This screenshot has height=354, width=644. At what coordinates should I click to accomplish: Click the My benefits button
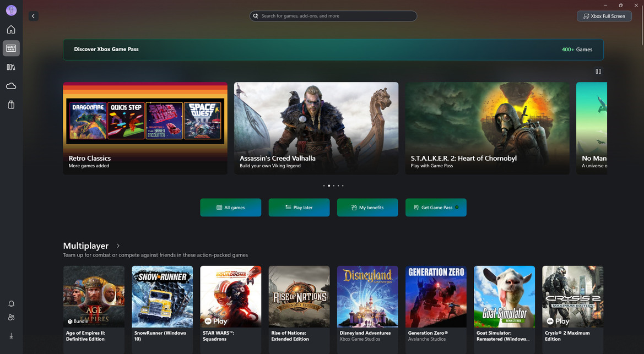pyautogui.click(x=367, y=208)
